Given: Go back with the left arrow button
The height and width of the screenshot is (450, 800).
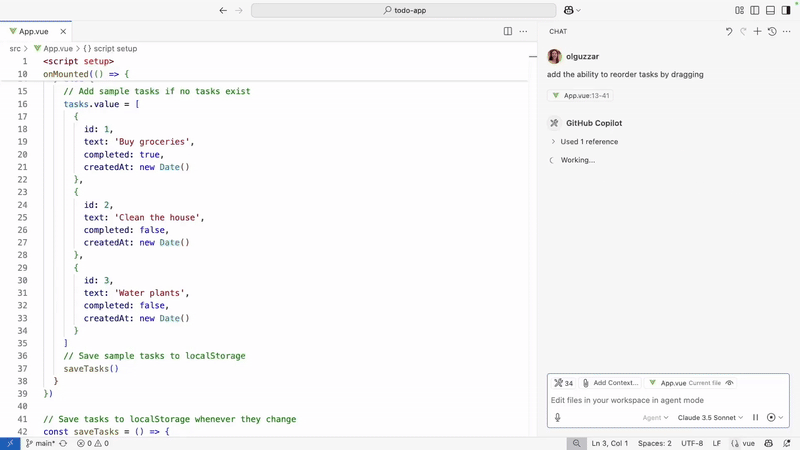Looking at the screenshot, I should point(223,10).
